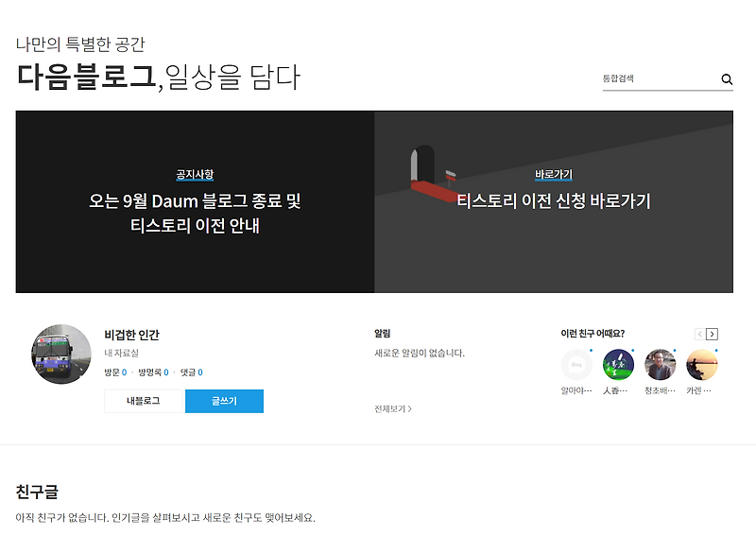Open the 알아야… friend default avatar
This screenshot has width=756, height=536.
point(576,365)
